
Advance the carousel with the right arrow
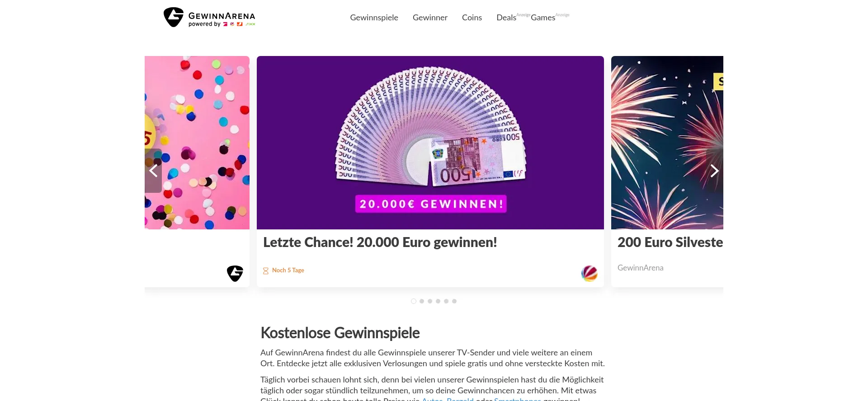[714, 171]
